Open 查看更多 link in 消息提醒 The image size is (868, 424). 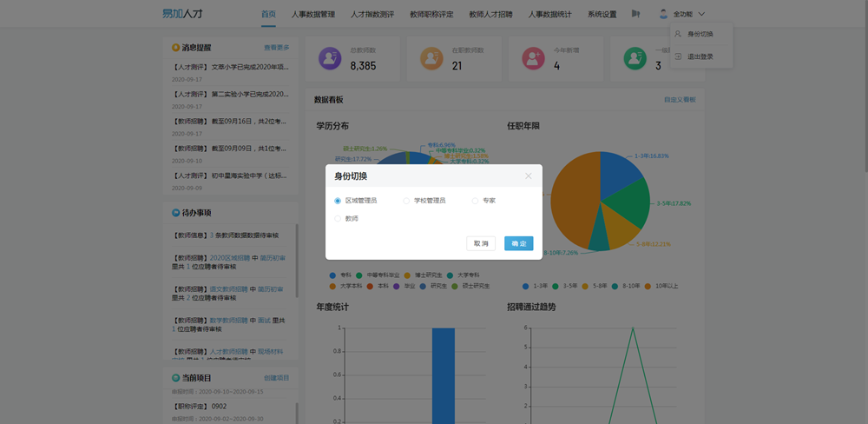[x=276, y=48]
